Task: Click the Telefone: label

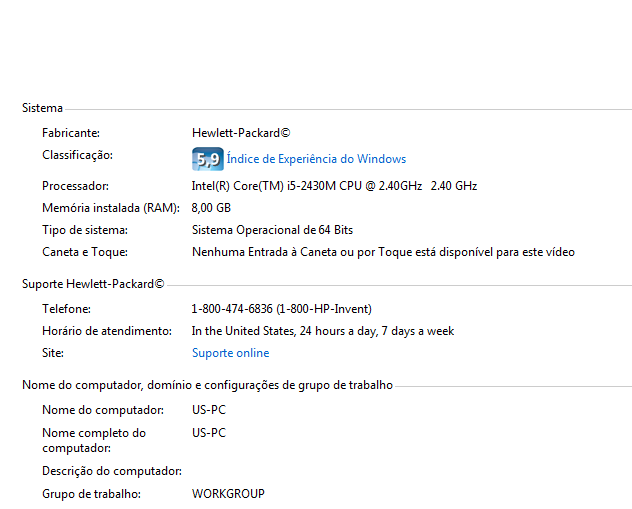Action: [x=66, y=309]
